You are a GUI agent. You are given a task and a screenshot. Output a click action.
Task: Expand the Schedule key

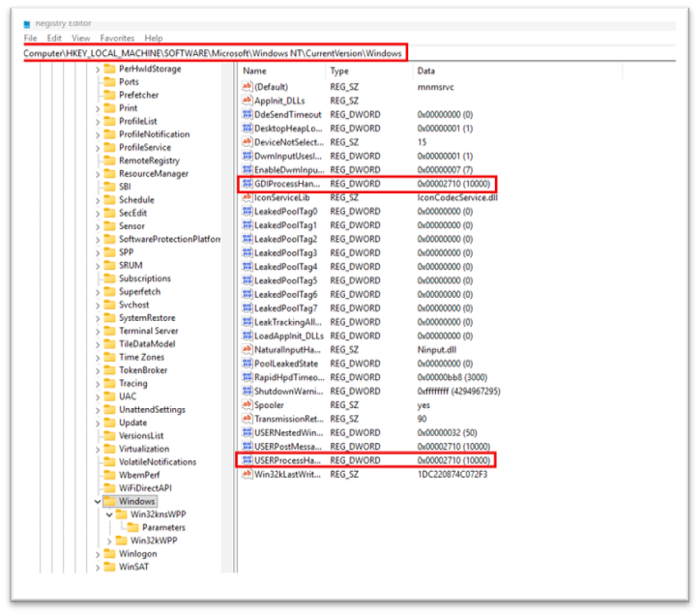coord(98,200)
